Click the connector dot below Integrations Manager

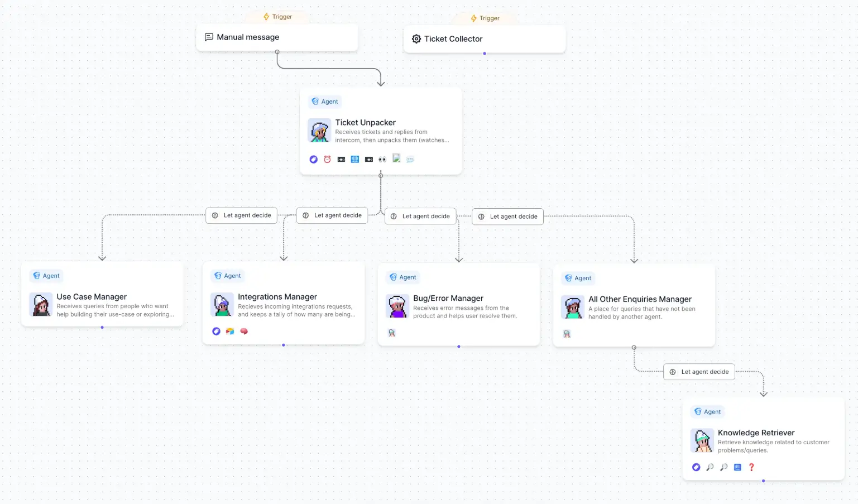coord(284,345)
